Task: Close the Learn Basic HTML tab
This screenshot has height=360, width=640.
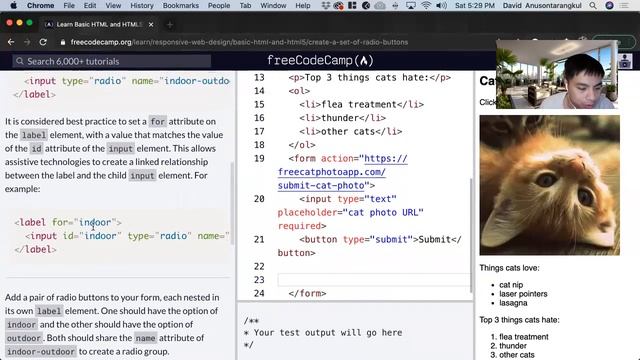Action: (x=151, y=24)
